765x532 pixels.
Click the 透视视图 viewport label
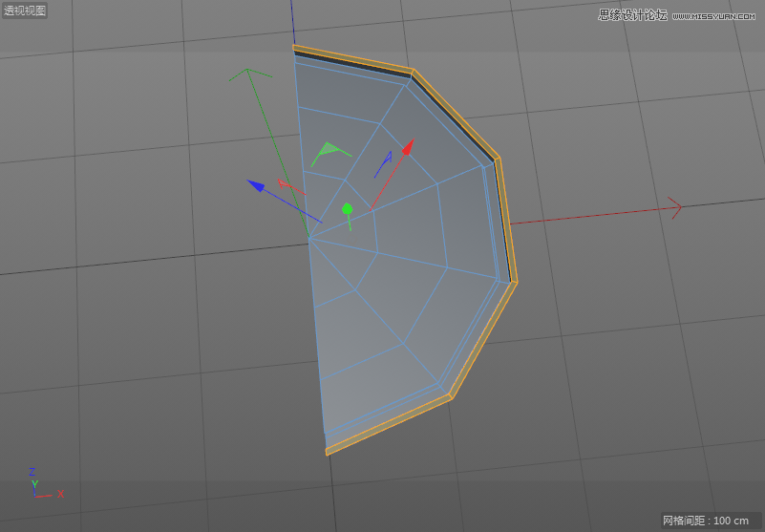point(25,10)
